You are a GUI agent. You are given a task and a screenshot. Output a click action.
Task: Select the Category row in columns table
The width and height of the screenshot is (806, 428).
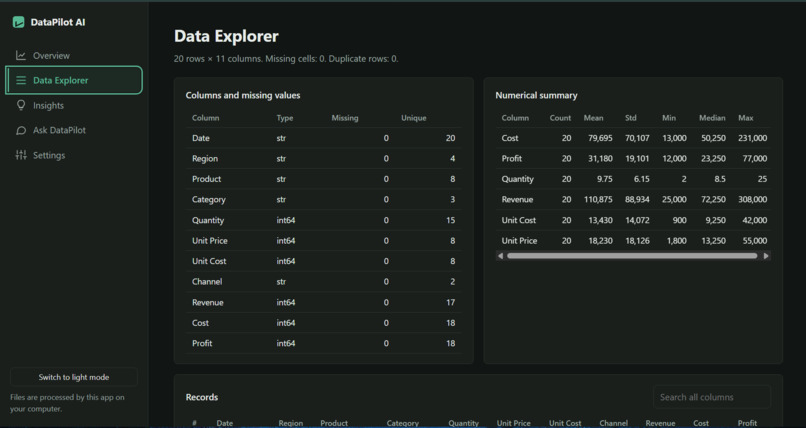(x=324, y=200)
